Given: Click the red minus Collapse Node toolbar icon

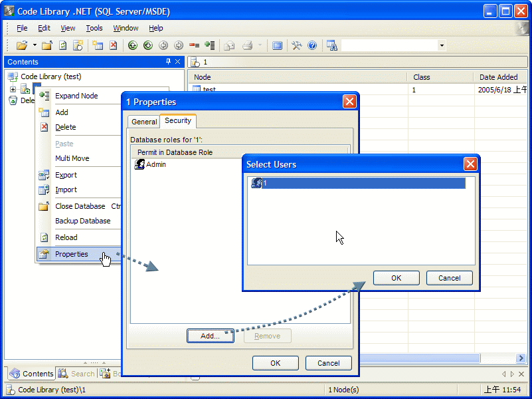Looking at the screenshot, I should (x=194, y=45).
